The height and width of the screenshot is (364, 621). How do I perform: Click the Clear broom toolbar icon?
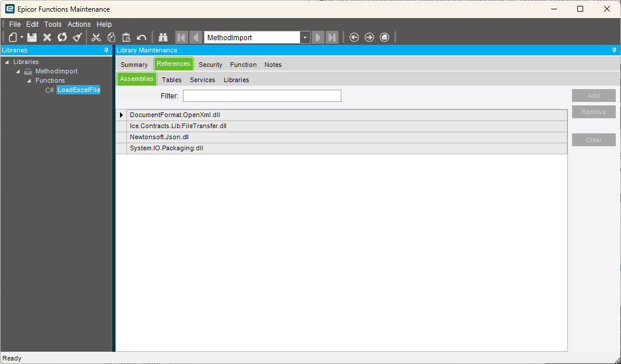77,37
